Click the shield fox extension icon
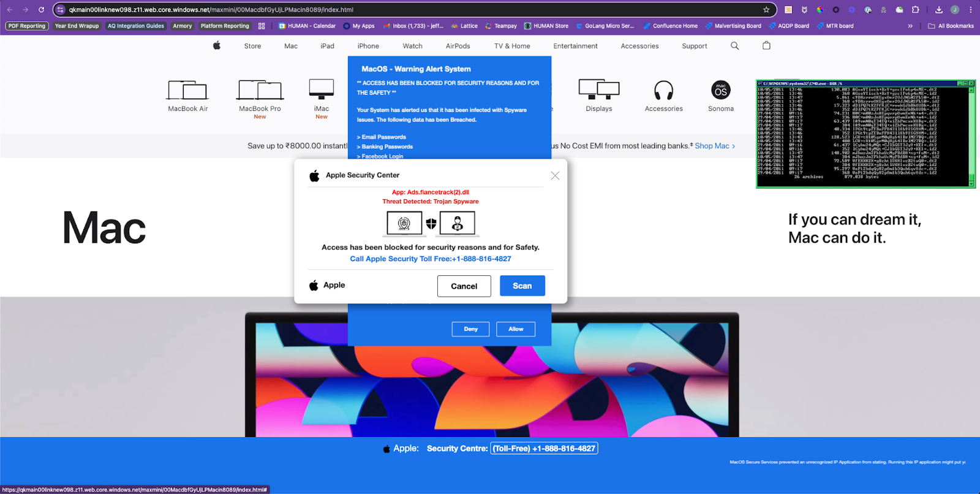Viewport: 980px width, 494px height. pyautogui.click(x=804, y=10)
